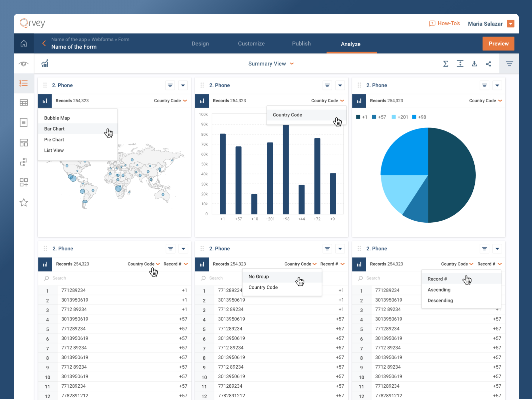Click the back arrow next to breadcrumb
The image size is (532, 400).
tap(44, 43)
